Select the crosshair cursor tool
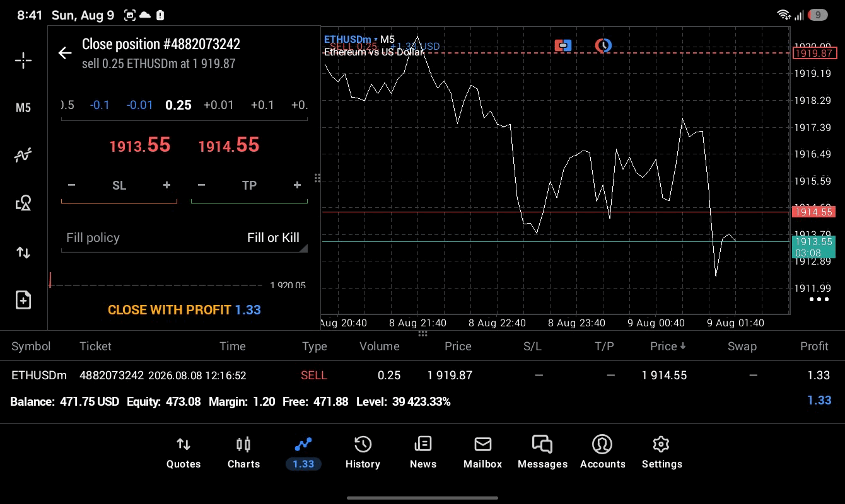The width and height of the screenshot is (845, 504). [23, 60]
